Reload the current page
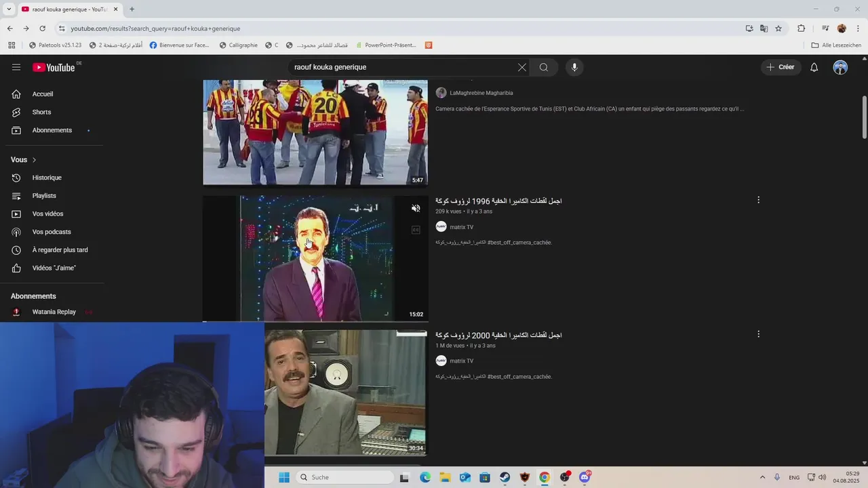 tap(42, 28)
